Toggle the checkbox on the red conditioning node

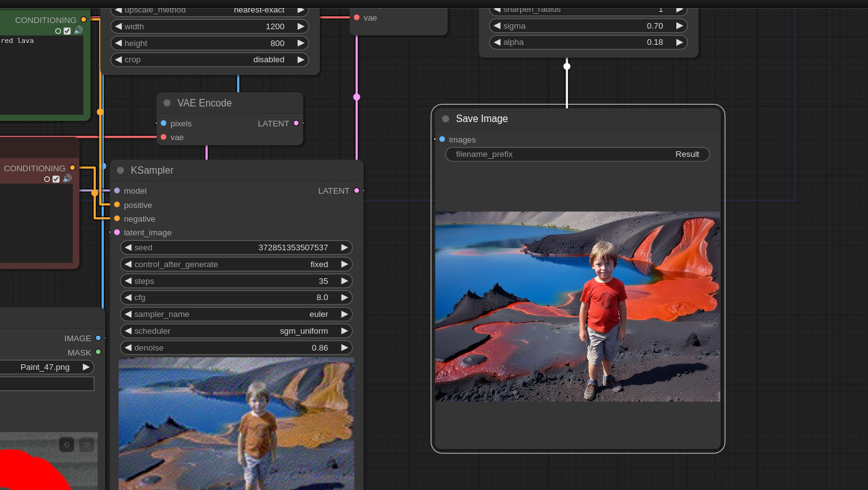pos(56,179)
